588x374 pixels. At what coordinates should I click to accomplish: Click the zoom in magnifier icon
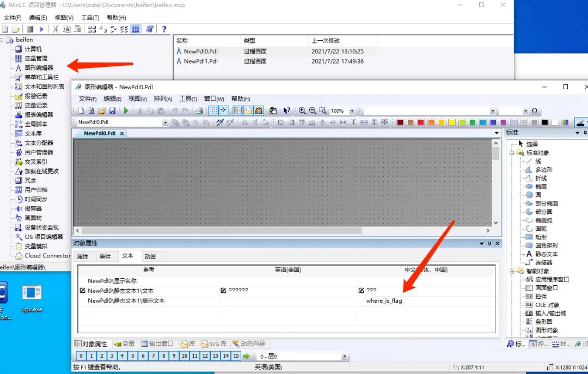[x=302, y=111]
